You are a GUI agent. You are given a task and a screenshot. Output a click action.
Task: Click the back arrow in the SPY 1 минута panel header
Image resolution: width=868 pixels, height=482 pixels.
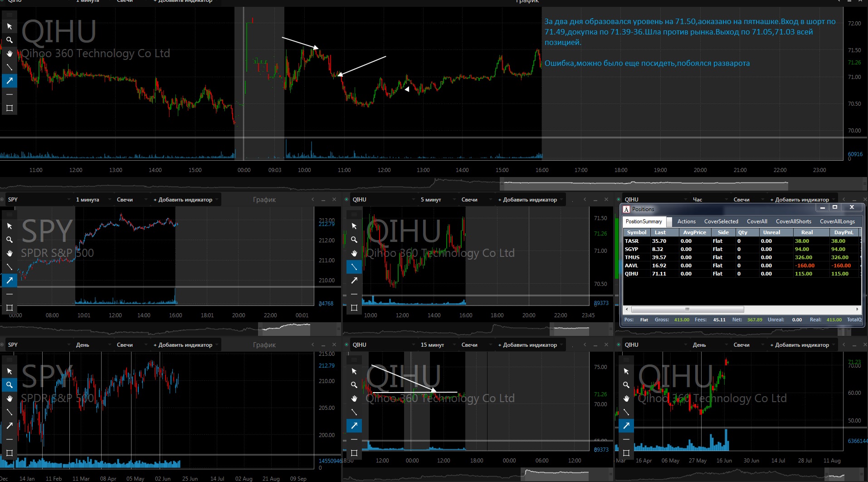point(312,199)
